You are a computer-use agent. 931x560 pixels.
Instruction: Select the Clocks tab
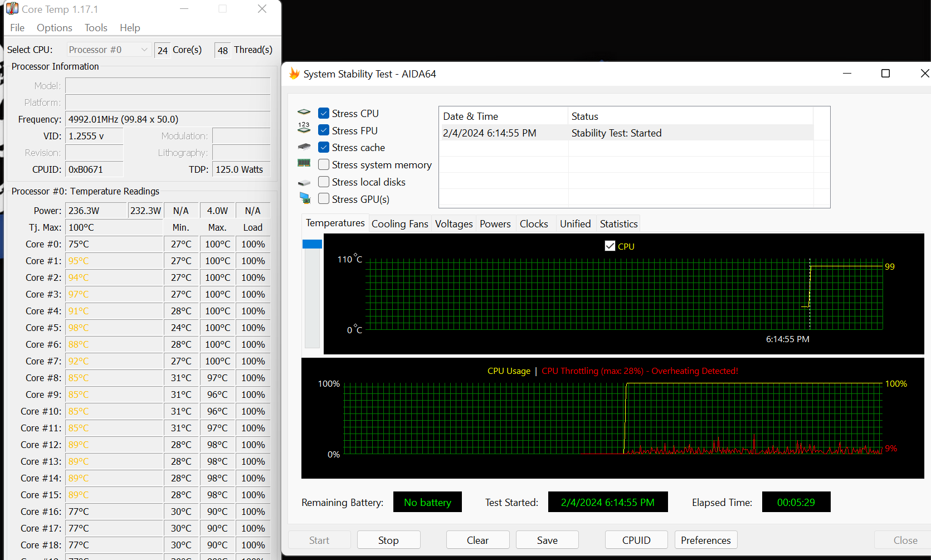pos(534,224)
